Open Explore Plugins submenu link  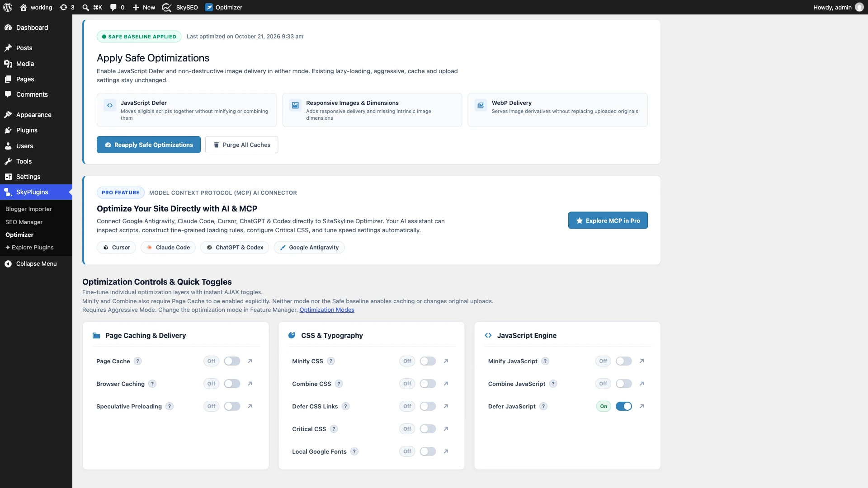[29, 247]
